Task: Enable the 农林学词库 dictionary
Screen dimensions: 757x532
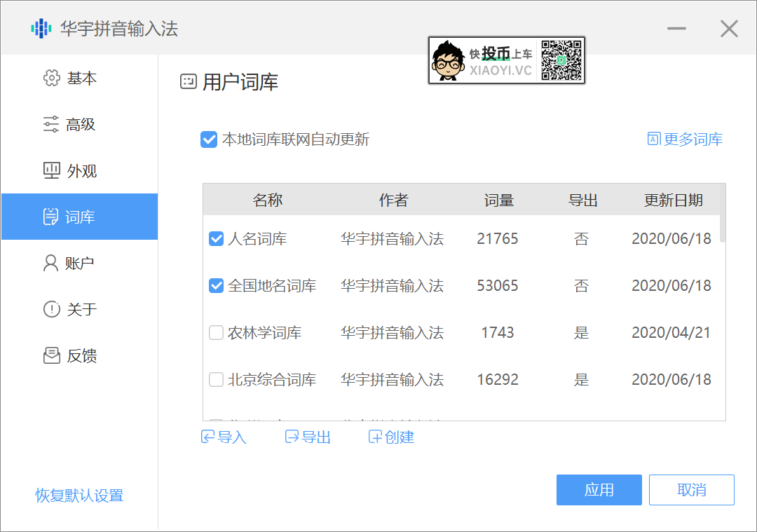Action: (x=216, y=332)
